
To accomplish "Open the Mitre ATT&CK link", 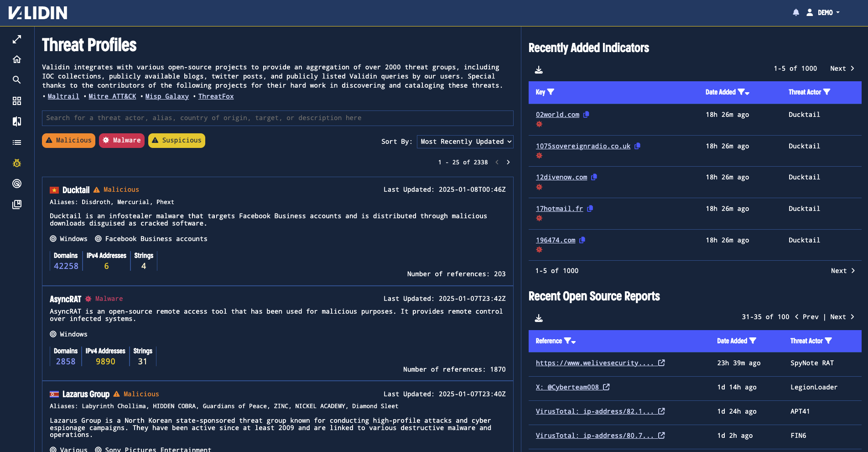I will 112,96.
